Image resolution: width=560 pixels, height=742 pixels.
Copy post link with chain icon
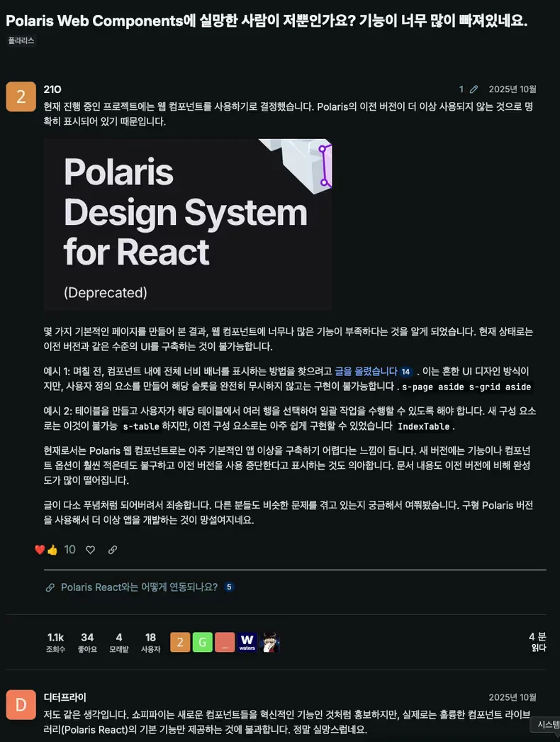pyautogui.click(x=113, y=549)
